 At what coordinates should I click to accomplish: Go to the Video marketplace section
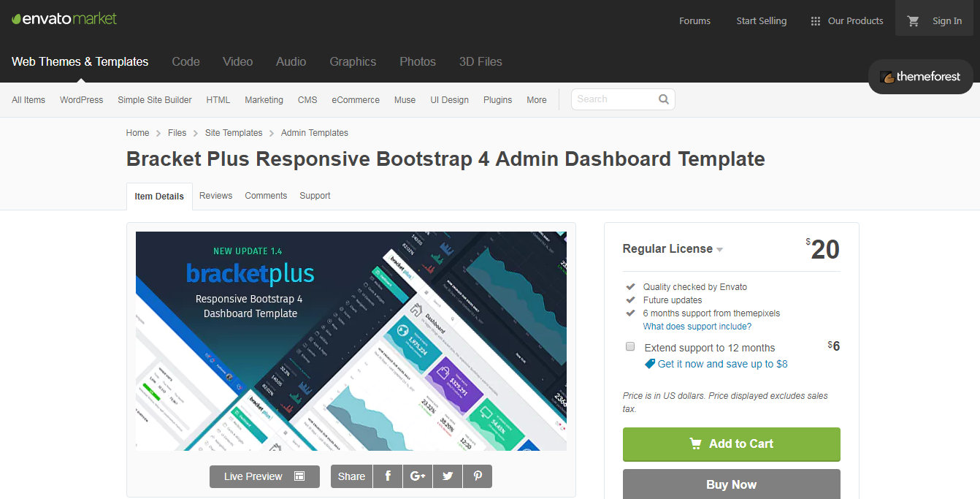pos(237,62)
